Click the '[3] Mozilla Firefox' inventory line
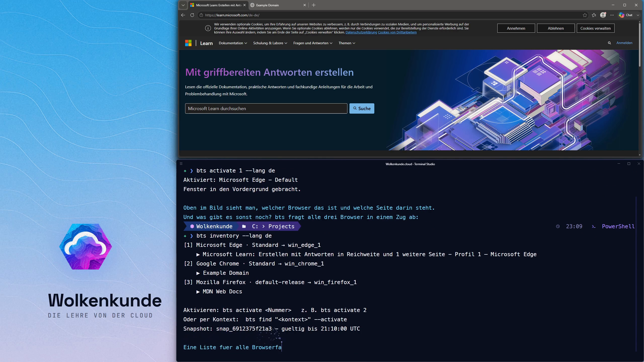The height and width of the screenshot is (362, 644). click(x=270, y=282)
